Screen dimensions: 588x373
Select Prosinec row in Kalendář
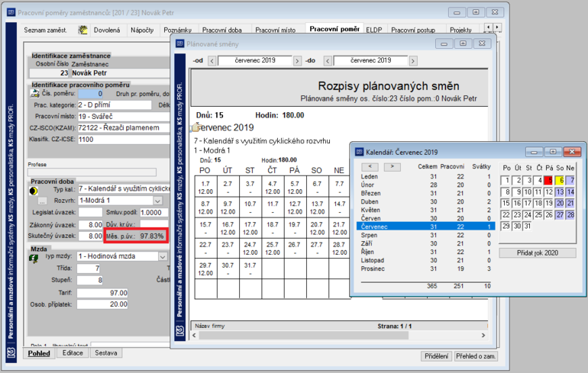[x=425, y=268]
